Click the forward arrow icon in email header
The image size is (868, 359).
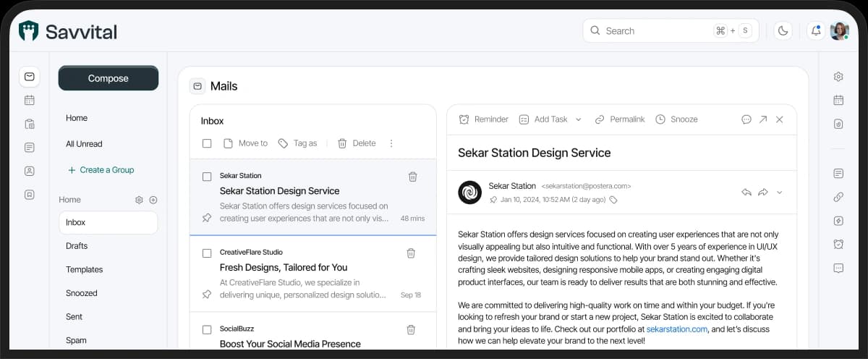pyautogui.click(x=762, y=193)
